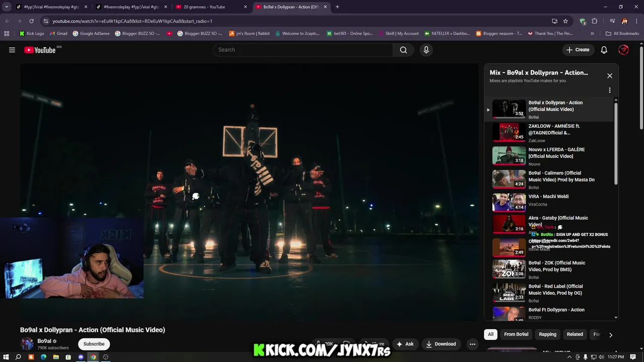This screenshot has width=644, height=362.
Task: Go to YouTube home via the logo
Action: [40, 50]
